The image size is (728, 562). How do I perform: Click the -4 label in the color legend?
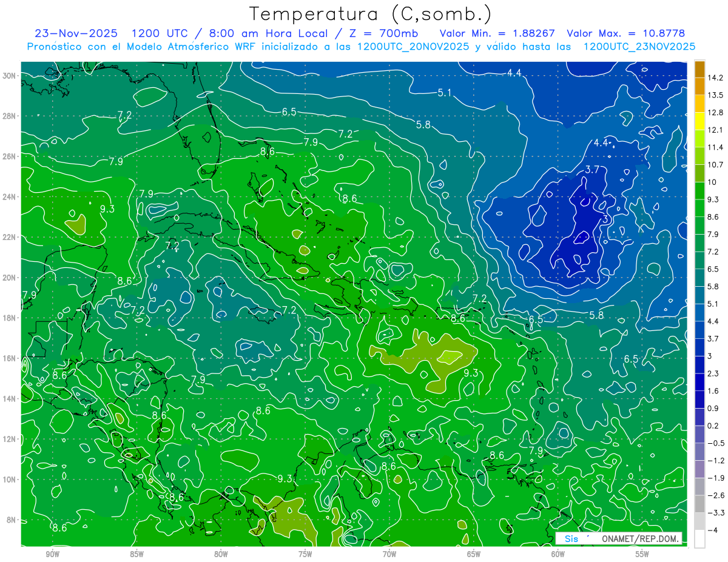pos(712,529)
